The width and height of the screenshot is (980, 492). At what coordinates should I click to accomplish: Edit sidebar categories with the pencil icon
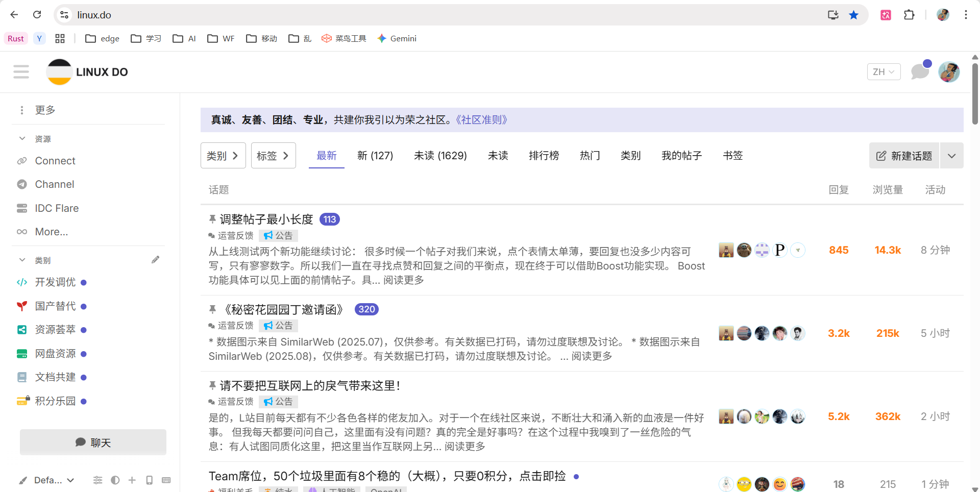(155, 260)
